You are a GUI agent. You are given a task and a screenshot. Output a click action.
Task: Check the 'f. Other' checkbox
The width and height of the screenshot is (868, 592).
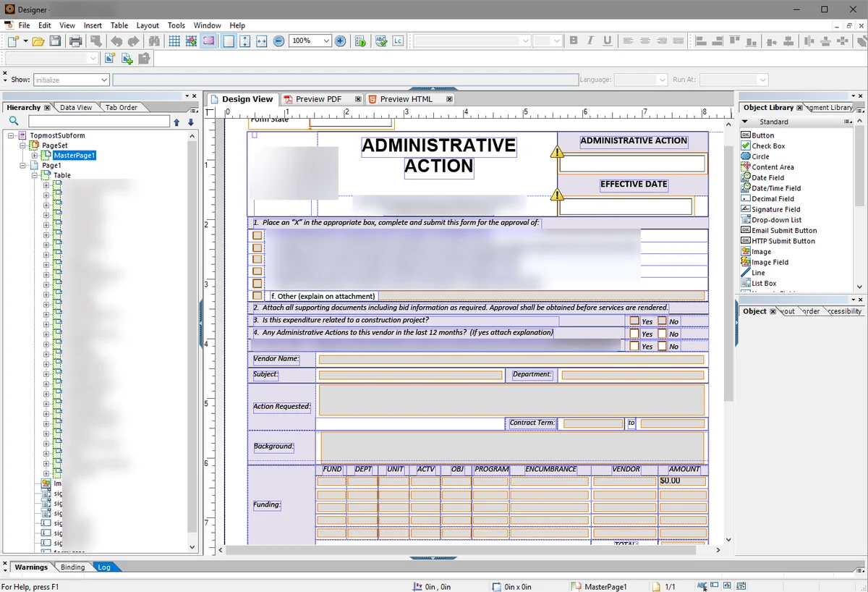tap(257, 296)
